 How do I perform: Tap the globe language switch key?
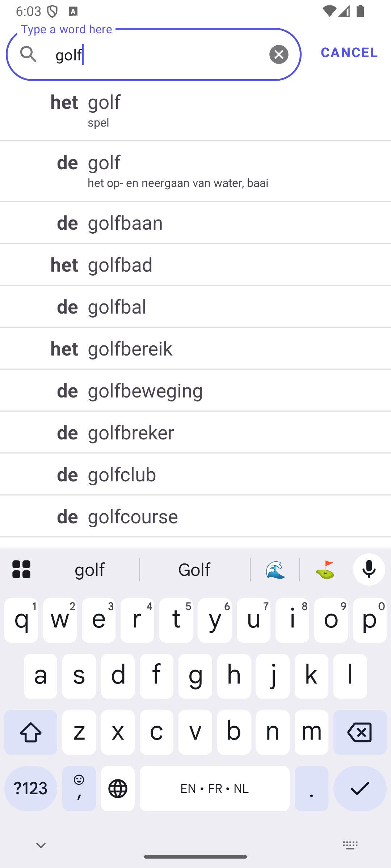118,788
